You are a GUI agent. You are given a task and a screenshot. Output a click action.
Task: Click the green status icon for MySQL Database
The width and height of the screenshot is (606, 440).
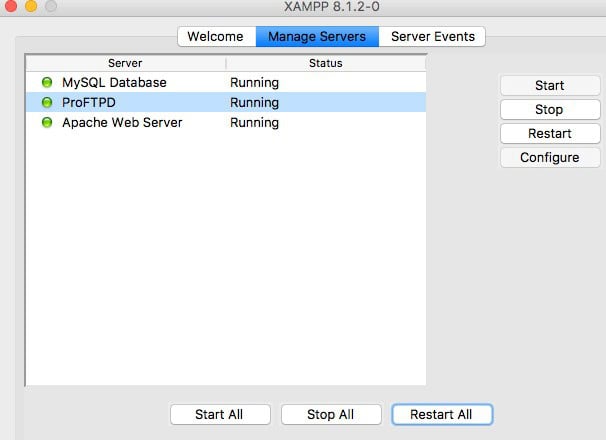47,82
